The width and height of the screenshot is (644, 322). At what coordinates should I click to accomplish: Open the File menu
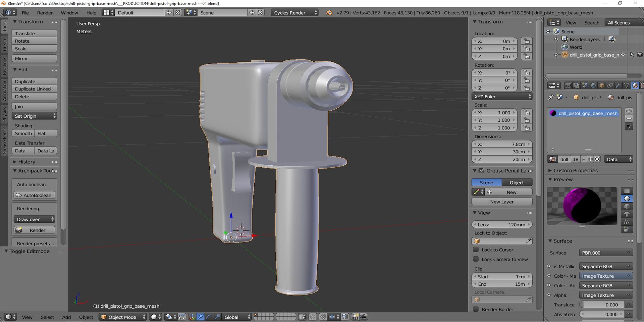point(25,13)
